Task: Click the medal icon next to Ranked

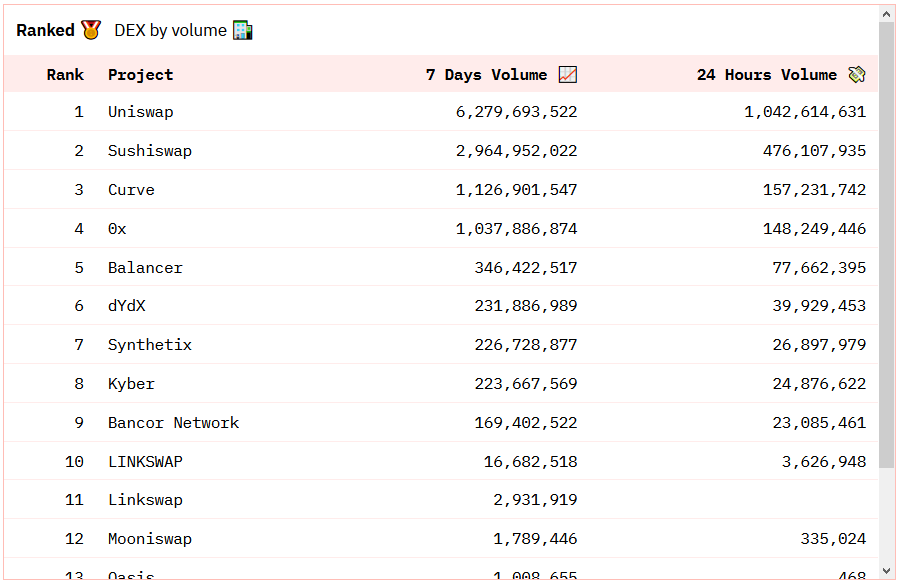Action: coord(91,30)
